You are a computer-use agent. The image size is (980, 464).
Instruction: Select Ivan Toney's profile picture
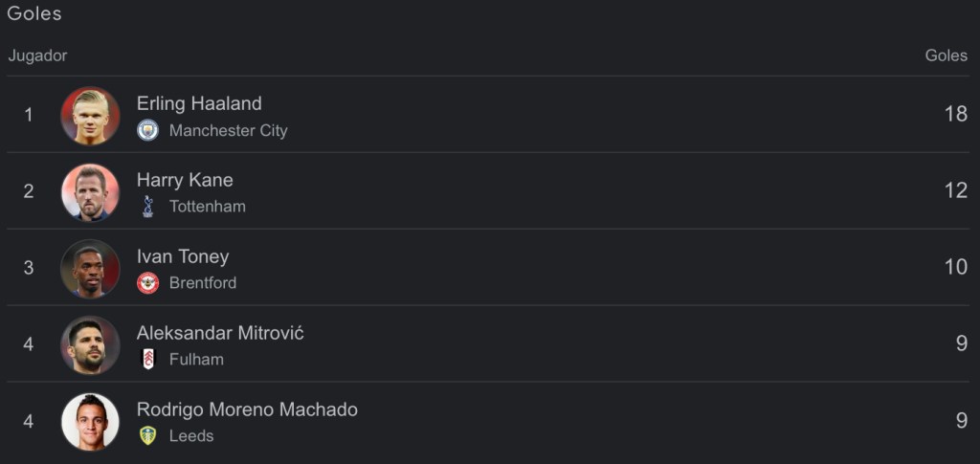click(x=90, y=269)
